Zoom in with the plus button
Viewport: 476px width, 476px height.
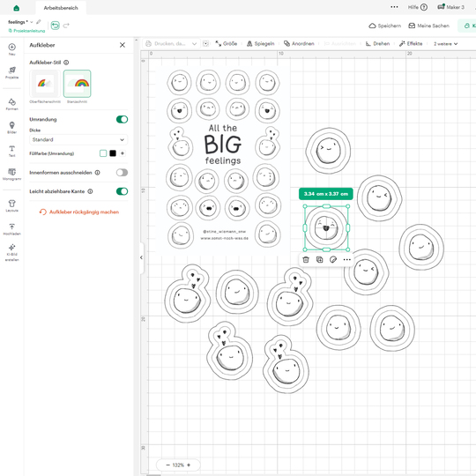pos(189,465)
